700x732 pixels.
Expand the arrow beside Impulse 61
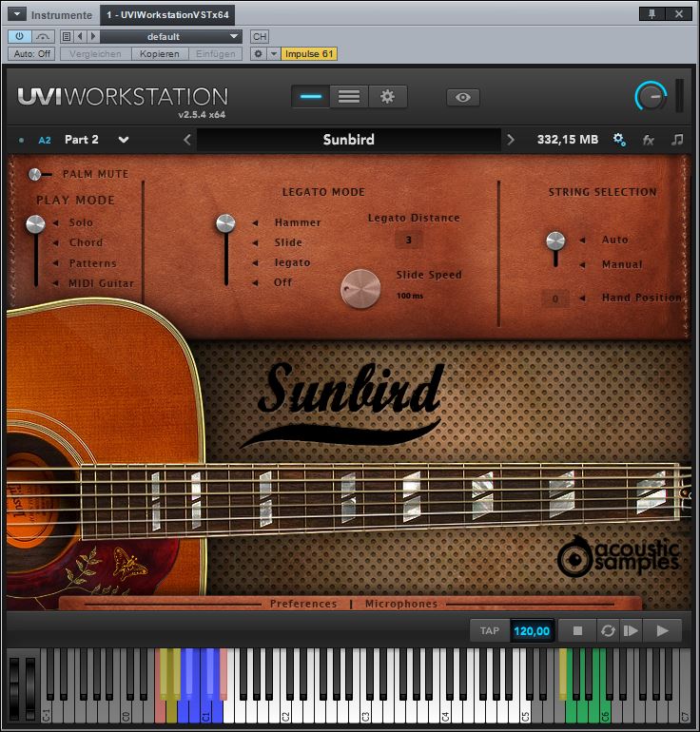coord(274,53)
